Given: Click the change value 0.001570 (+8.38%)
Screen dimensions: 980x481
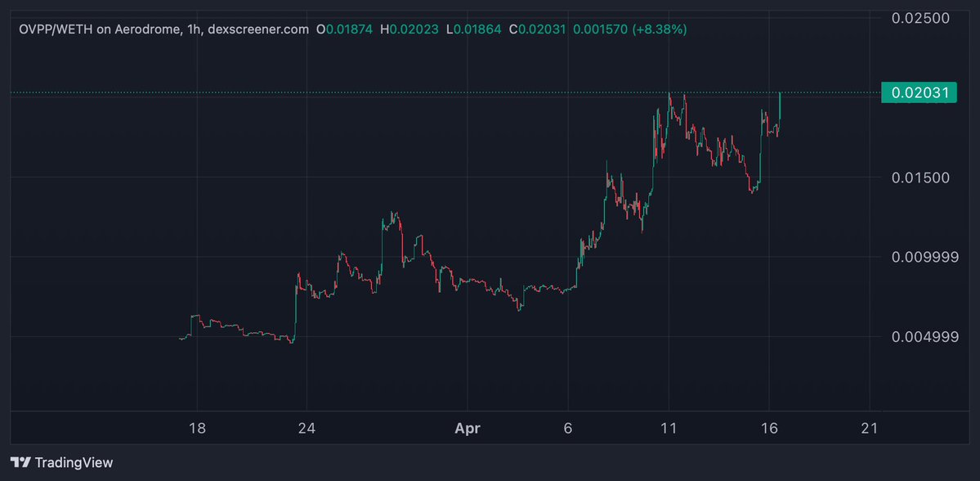Looking at the screenshot, I should coord(630,29).
